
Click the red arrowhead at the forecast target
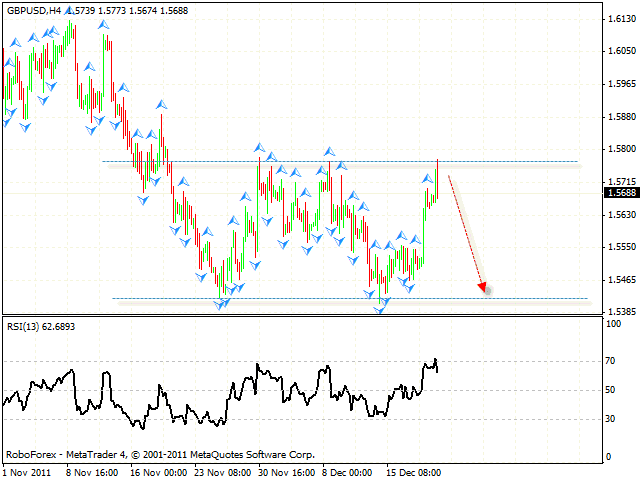tap(482, 289)
